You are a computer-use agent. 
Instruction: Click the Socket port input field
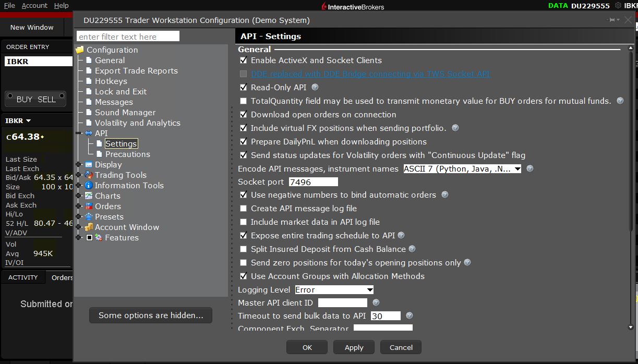[313, 181]
